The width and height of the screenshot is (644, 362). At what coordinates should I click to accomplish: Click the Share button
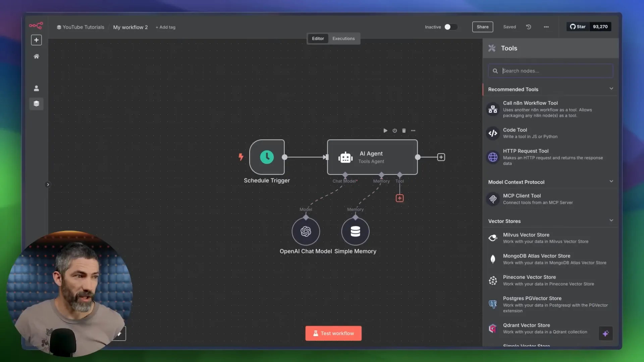pos(482,27)
